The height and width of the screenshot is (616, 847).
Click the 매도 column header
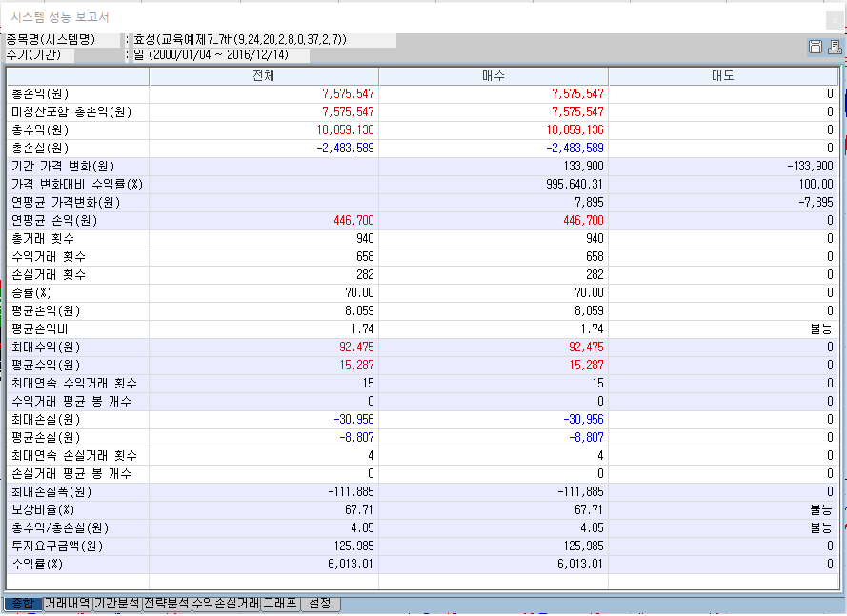tap(722, 76)
